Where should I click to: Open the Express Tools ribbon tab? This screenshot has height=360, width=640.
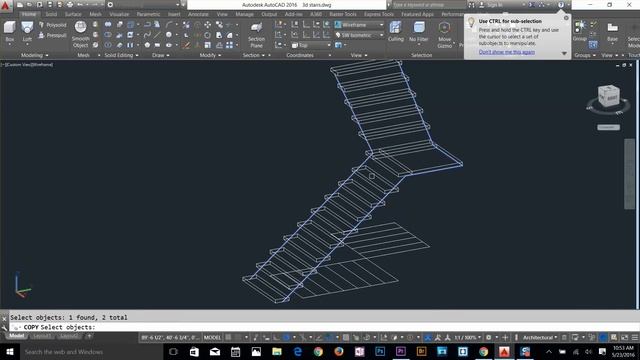(x=379, y=14)
